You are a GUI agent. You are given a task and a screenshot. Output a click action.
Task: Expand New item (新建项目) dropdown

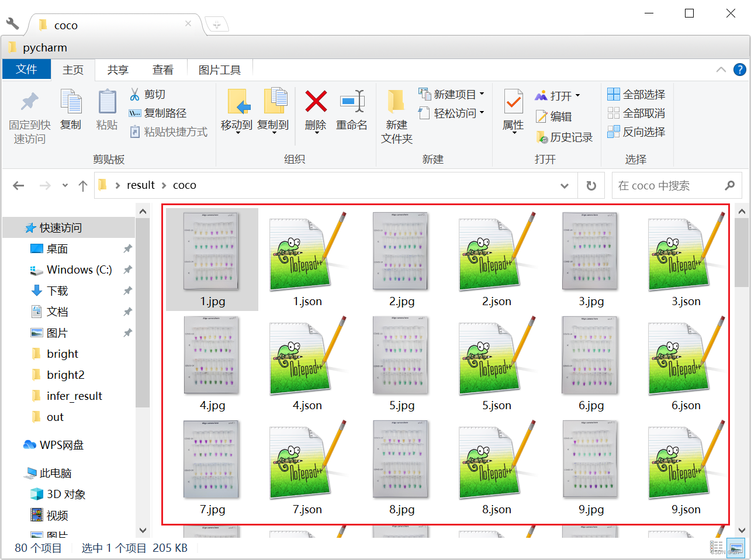482,94
